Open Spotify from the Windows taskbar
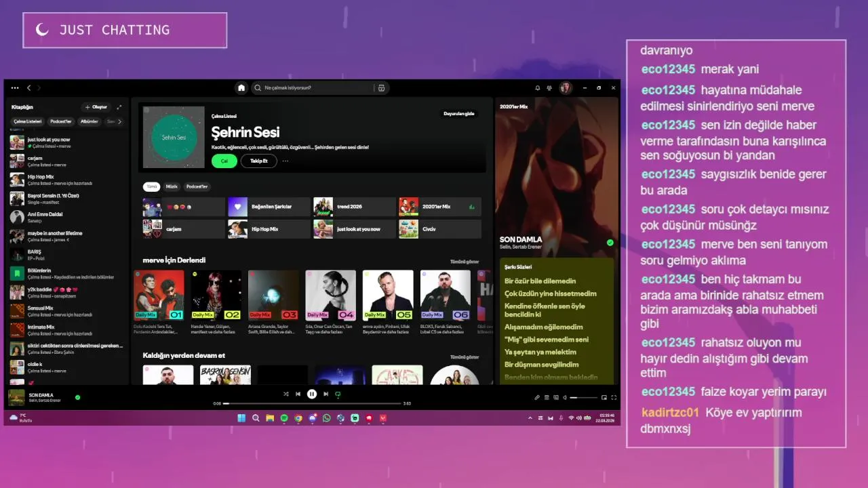 284,418
